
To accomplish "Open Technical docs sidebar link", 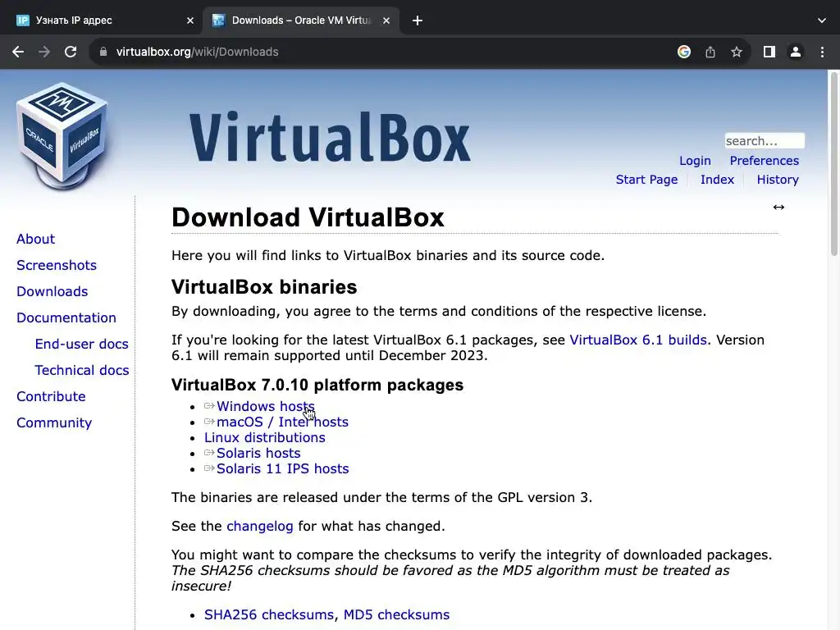I will [82, 370].
